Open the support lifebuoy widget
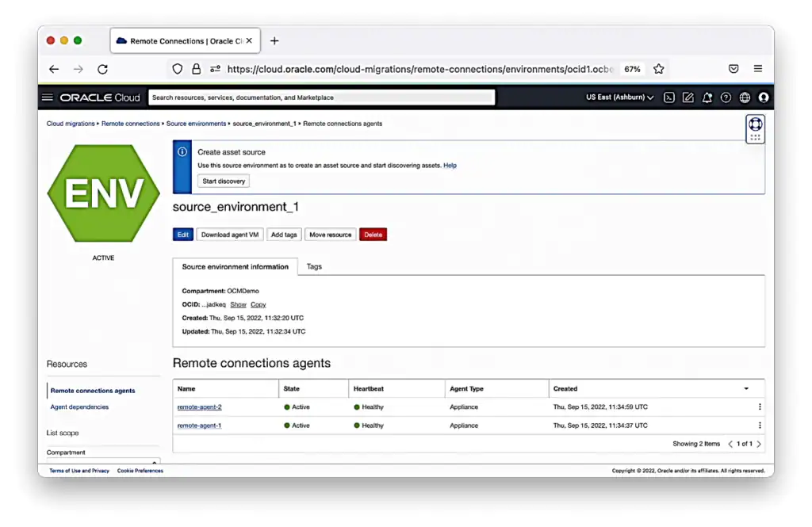Screen dimensions: 812x527 point(755,129)
